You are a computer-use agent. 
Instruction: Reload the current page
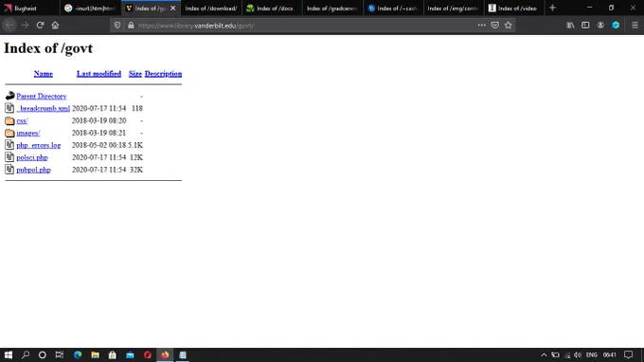(40, 25)
